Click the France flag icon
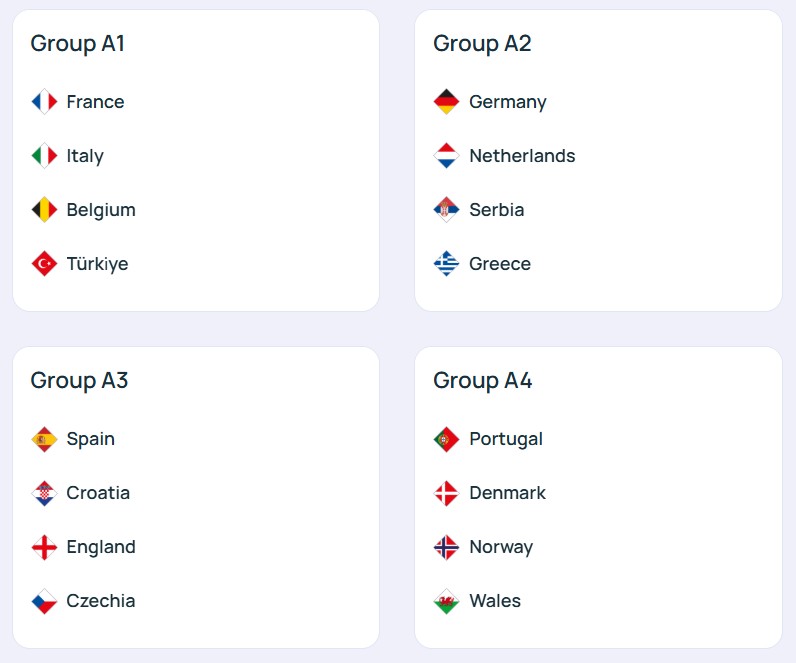The image size is (796, 663). click(44, 102)
